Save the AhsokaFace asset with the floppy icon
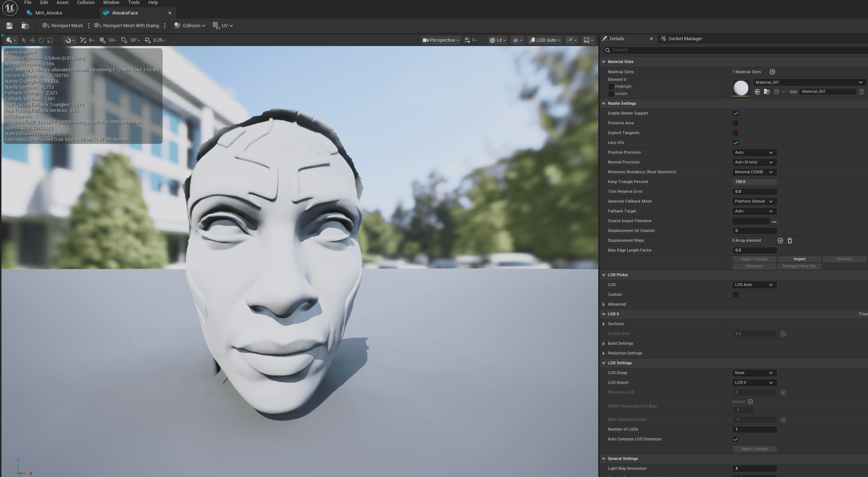868x477 pixels. [9, 25]
